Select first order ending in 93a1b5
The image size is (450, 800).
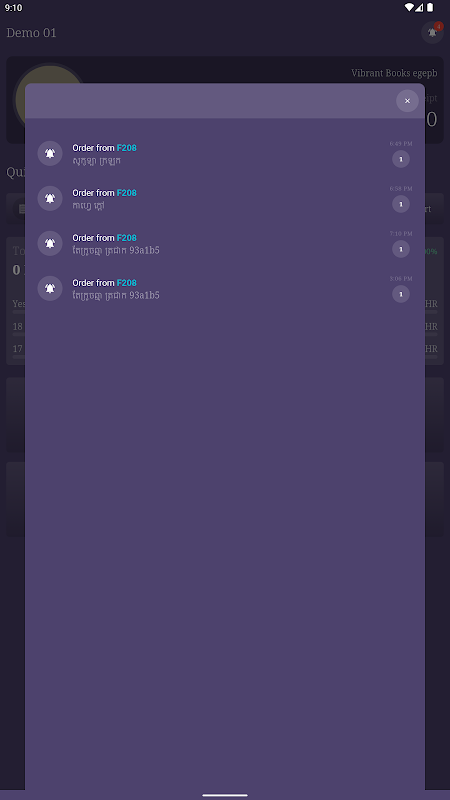click(x=225, y=243)
